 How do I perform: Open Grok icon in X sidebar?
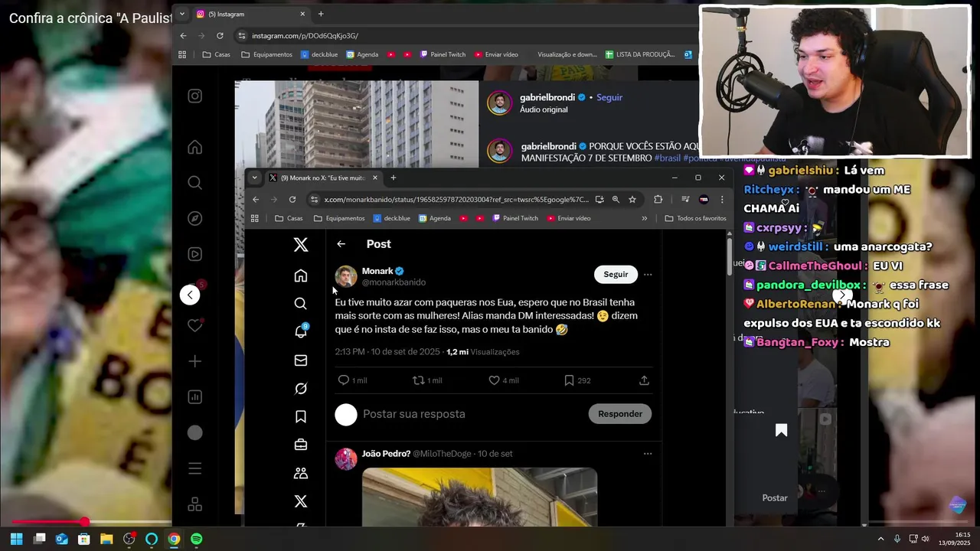[301, 389]
